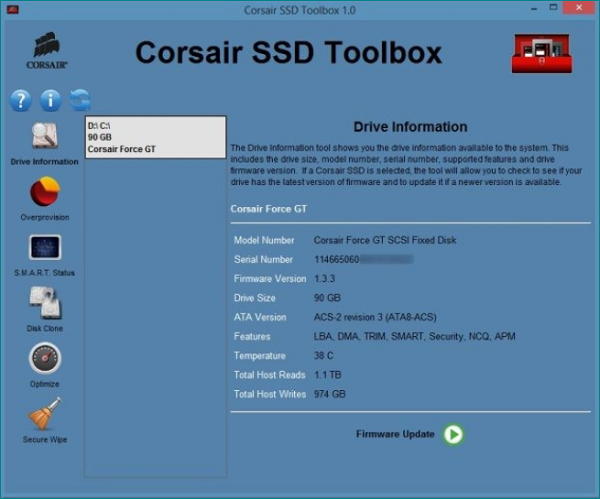Open the Optimize gauge icon
This screenshot has width=600, height=499.
point(45,358)
